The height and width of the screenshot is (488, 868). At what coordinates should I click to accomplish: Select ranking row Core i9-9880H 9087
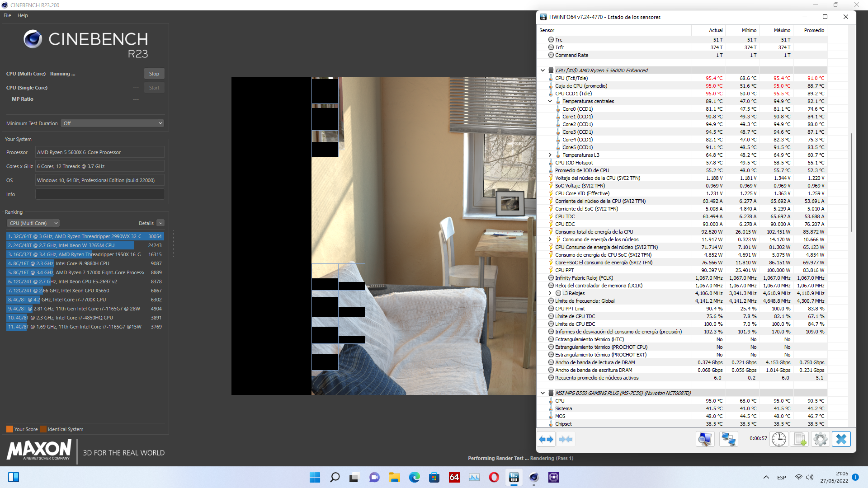point(85,263)
